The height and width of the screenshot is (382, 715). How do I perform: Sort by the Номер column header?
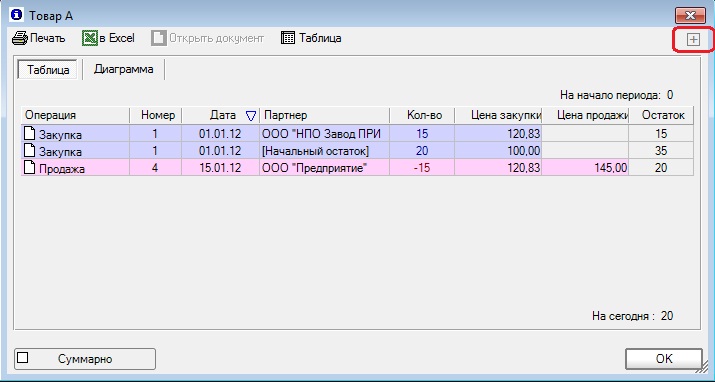156,115
